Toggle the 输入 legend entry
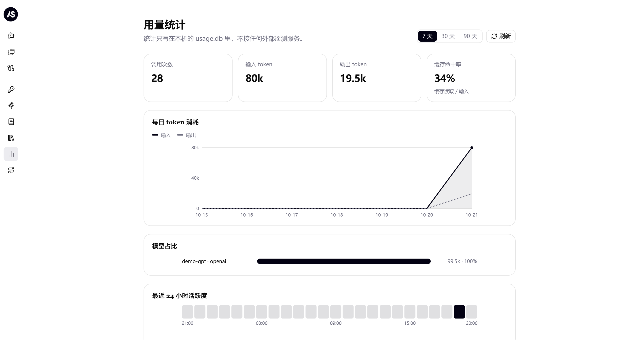This screenshot has width=644, height=340. [161, 135]
